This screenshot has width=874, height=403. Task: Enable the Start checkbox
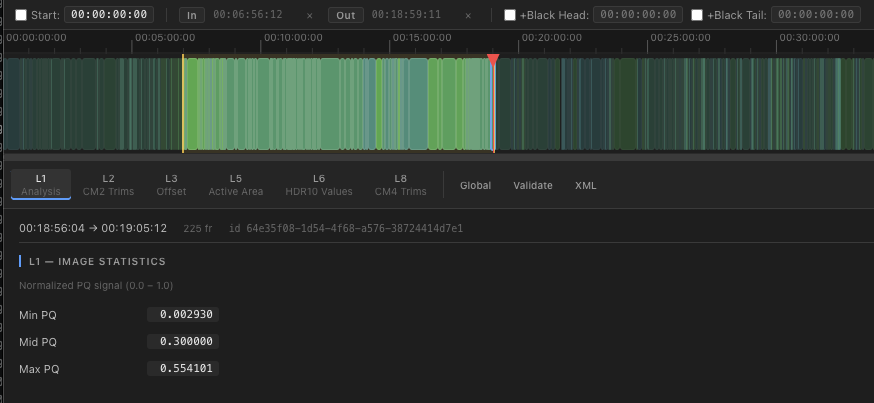(21, 15)
